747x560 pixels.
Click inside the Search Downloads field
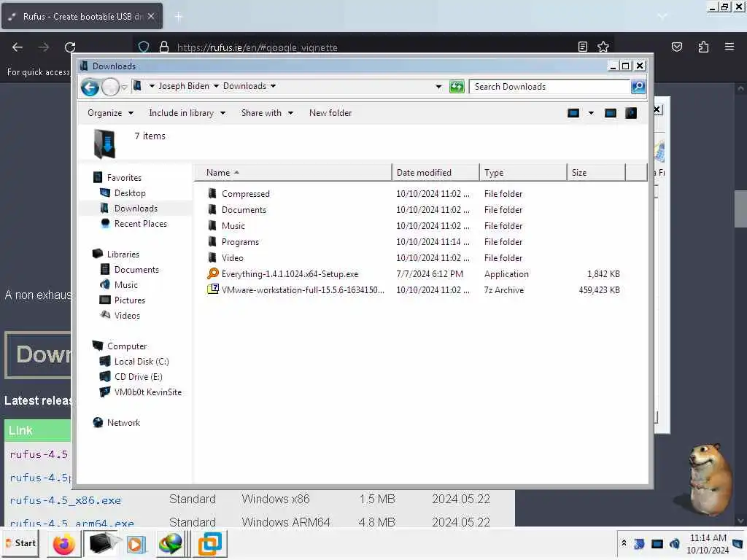pos(549,87)
